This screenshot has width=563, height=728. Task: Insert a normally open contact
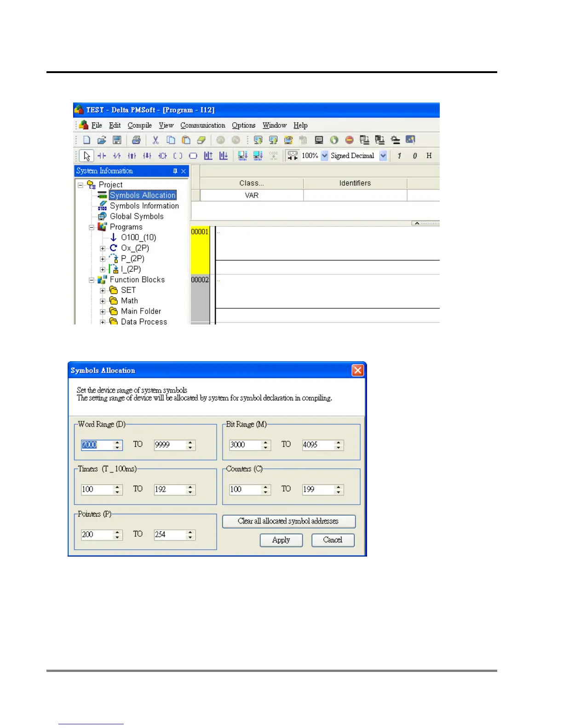pyautogui.click(x=102, y=156)
